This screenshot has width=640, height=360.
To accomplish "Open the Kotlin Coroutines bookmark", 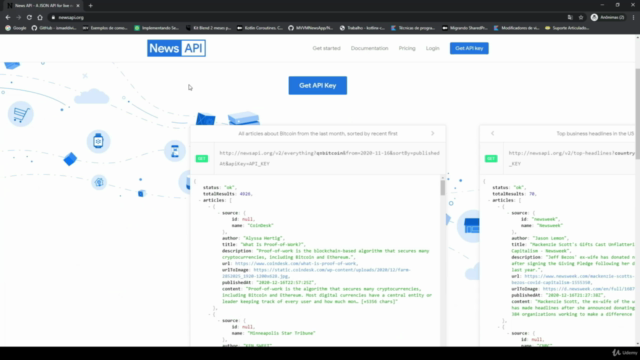I will 260,28.
